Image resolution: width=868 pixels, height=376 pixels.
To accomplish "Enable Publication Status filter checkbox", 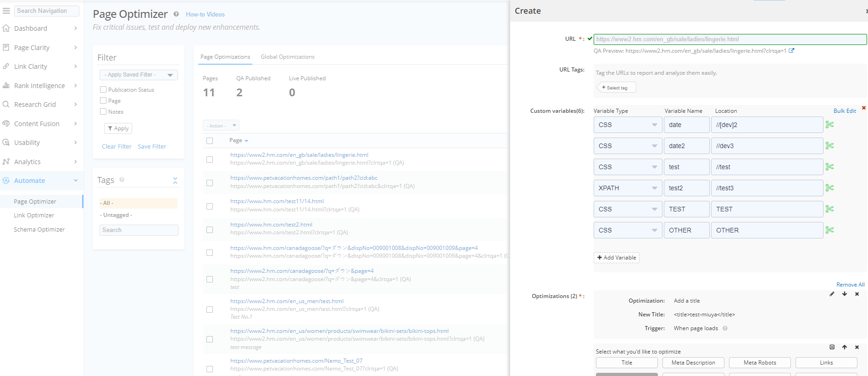I will [x=103, y=90].
